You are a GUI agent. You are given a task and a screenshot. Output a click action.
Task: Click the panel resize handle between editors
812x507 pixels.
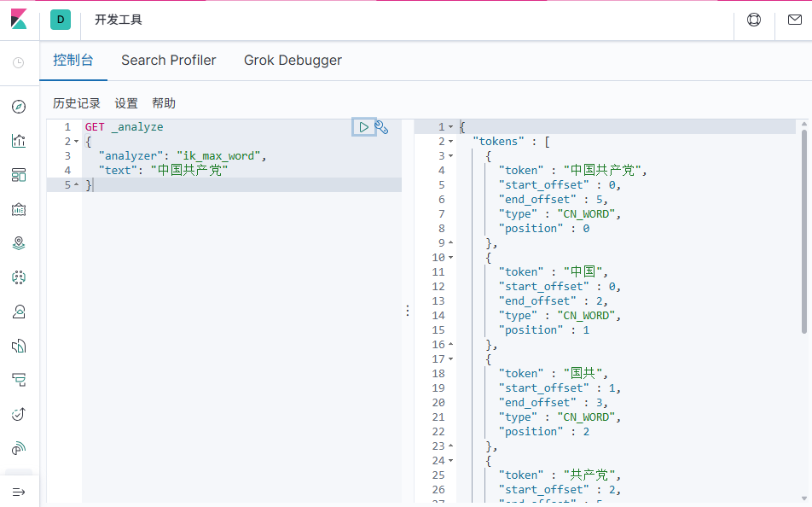tap(408, 311)
